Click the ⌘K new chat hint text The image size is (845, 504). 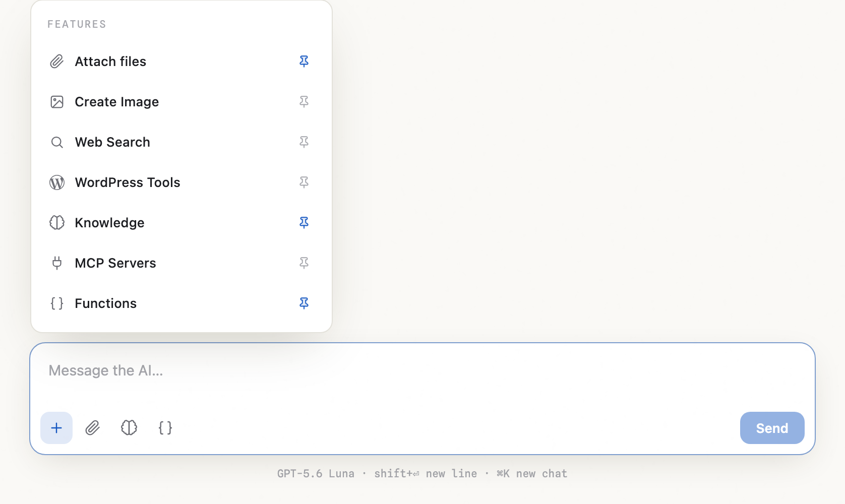(532, 474)
